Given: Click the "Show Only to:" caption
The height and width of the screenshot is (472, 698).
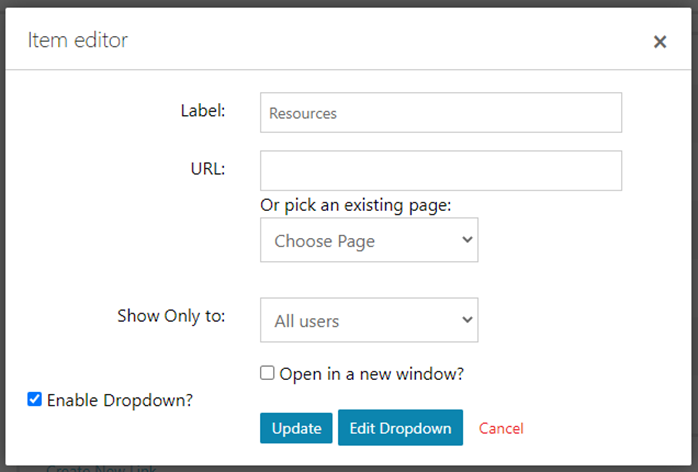Looking at the screenshot, I should click(x=171, y=316).
